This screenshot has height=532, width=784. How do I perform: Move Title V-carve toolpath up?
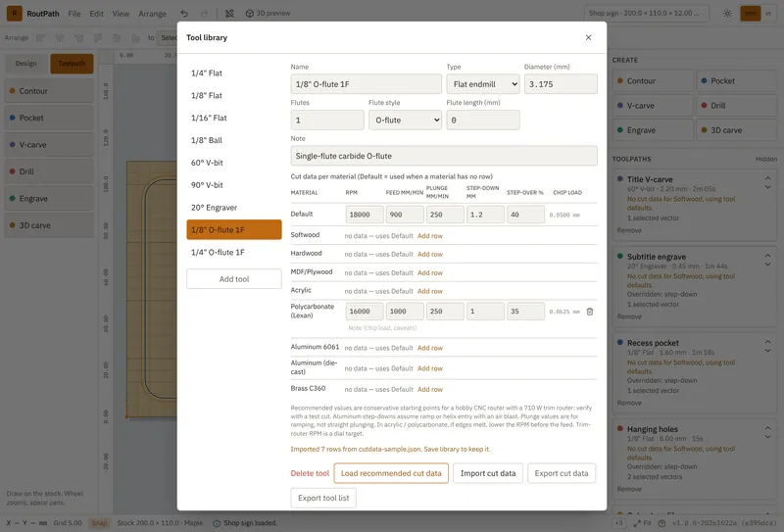tap(767, 177)
